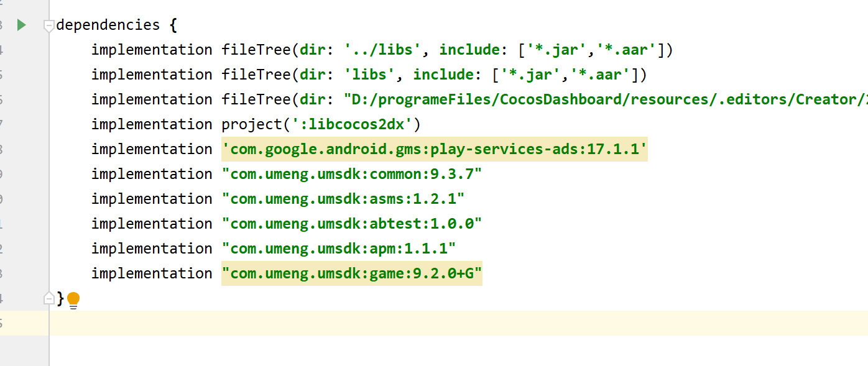Select the play-services-ads:17.1.1 dependency string
Image resolution: width=868 pixels, height=366 pixels.
click(435, 149)
